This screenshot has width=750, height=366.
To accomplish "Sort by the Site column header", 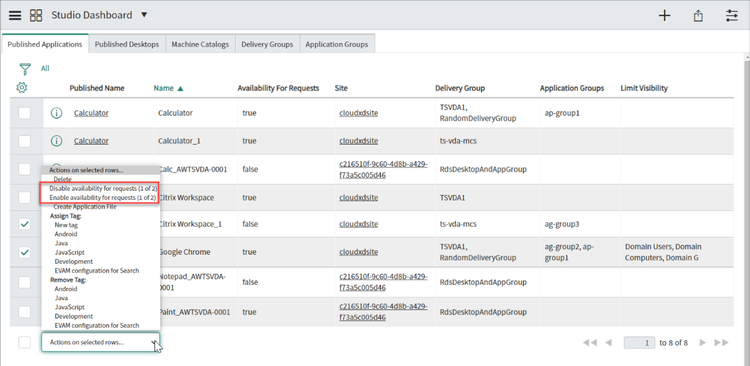I will tap(341, 88).
